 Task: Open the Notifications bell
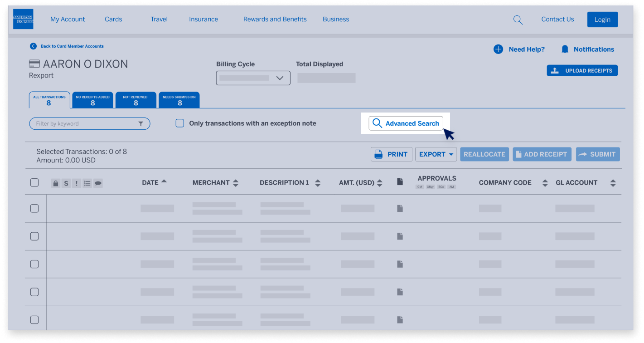coord(564,49)
